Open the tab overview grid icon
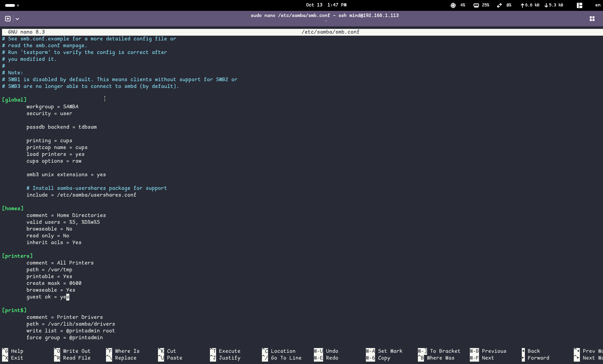Viewport: 603px width, 364px height. (592, 19)
